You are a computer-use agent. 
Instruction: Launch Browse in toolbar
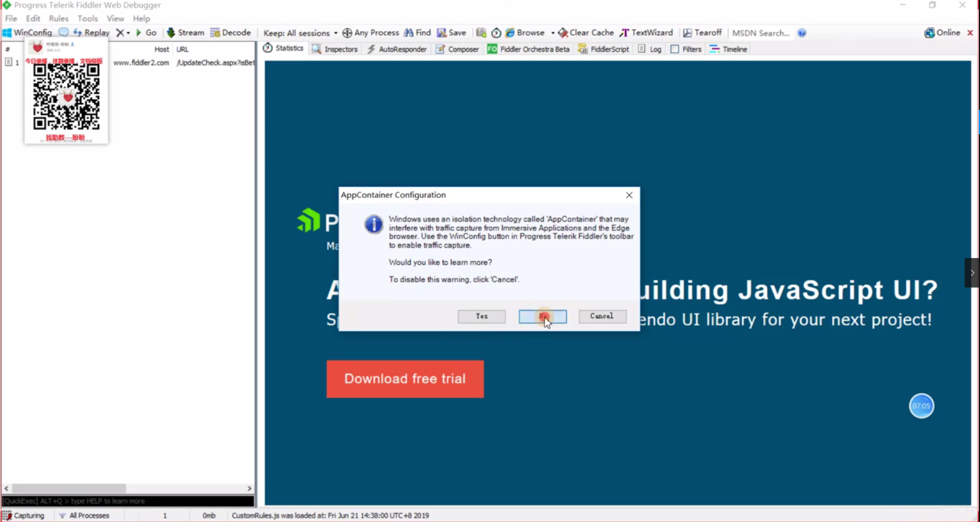tap(525, 32)
